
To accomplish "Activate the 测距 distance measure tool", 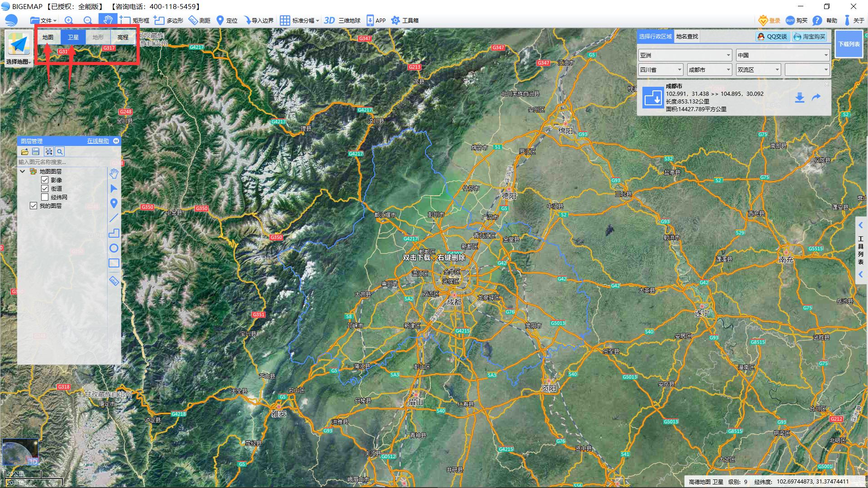I will [199, 20].
